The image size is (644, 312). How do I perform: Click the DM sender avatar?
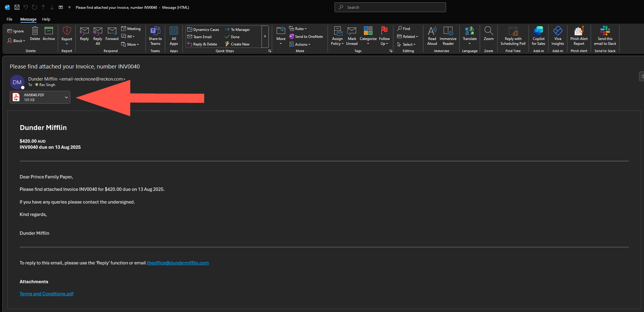pyautogui.click(x=17, y=82)
